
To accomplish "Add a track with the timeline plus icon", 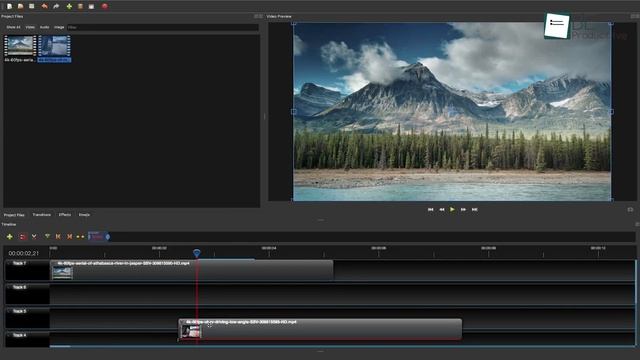I will [x=9, y=236].
